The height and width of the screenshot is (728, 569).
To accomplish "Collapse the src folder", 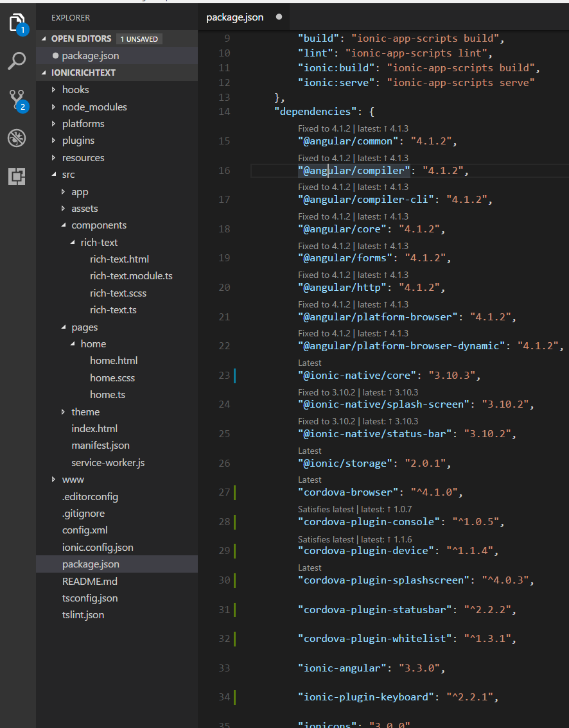I will 68,174.
